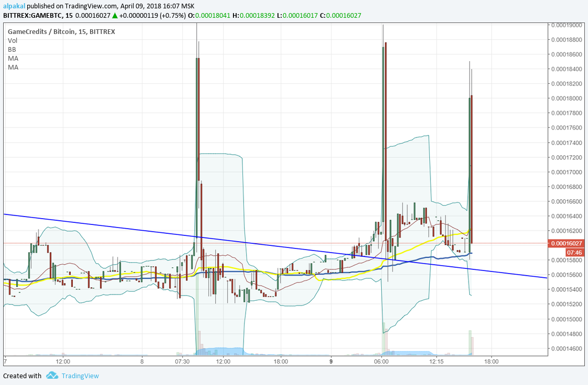The width and height of the screenshot is (588, 385).
Task: Click the high value H:0.00018392
Action: point(253,15)
